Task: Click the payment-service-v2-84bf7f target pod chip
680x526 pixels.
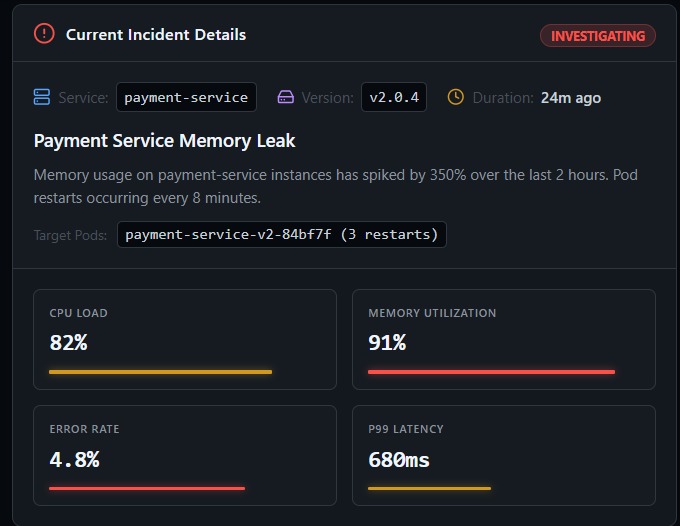Action: (x=281, y=235)
